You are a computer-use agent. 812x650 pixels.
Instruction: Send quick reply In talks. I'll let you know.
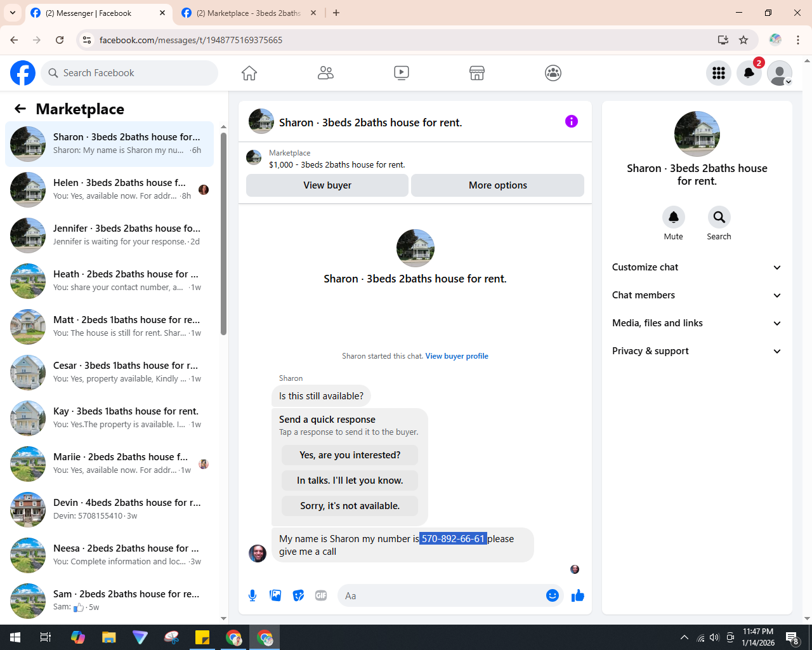pos(350,481)
